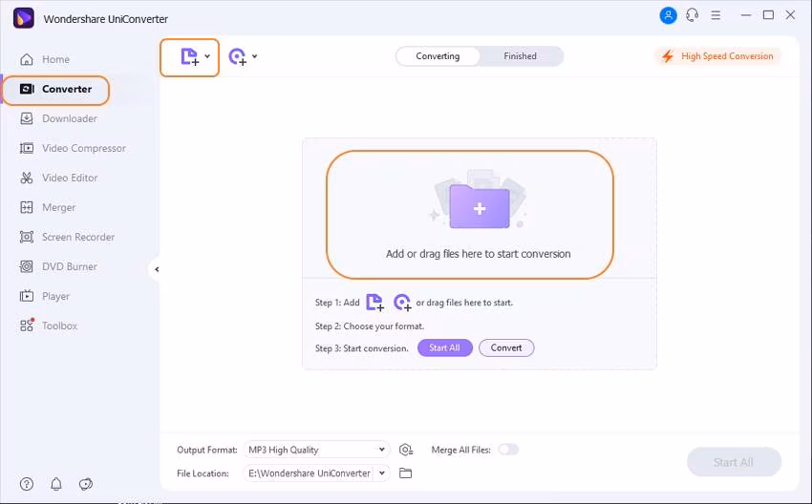Click the 'Step 1: Add' label
The image size is (812, 504).
(337, 303)
